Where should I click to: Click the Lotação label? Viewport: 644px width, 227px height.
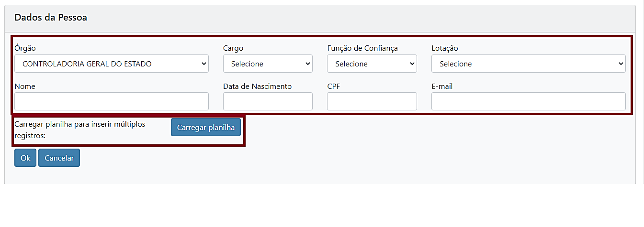[x=445, y=48]
